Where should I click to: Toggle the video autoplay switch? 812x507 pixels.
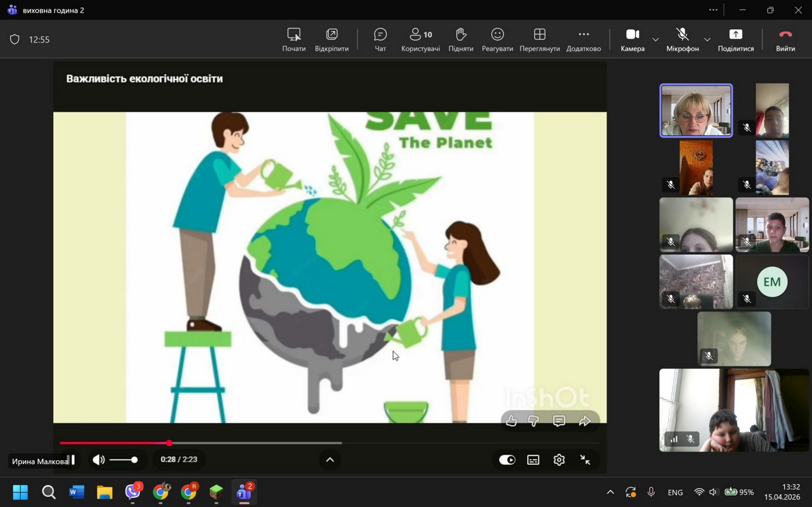[507, 460]
